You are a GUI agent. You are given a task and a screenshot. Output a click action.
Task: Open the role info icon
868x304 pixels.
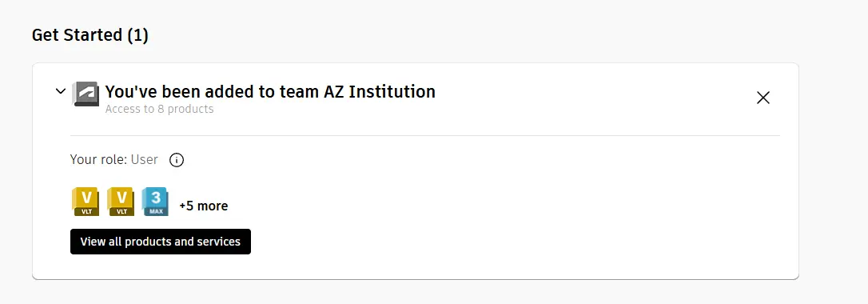click(x=176, y=160)
